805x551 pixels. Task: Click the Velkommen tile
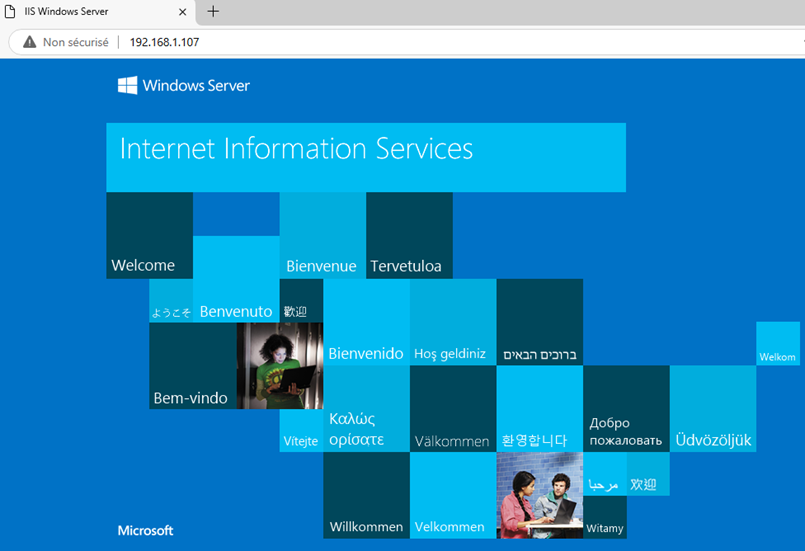pyautogui.click(x=453, y=496)
